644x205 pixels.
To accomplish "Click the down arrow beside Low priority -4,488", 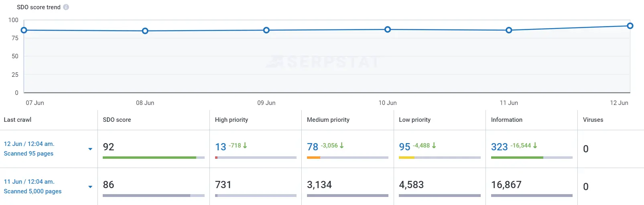I will coord(434,146).
